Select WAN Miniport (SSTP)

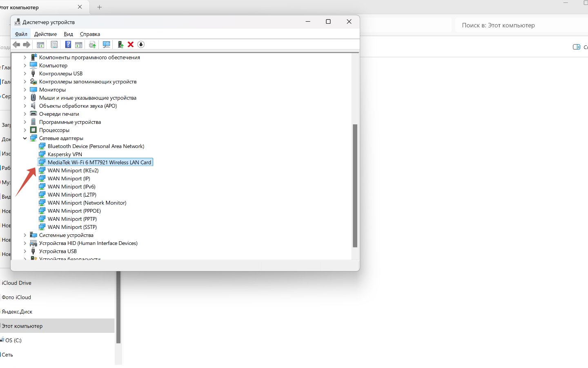pos(72,227)
